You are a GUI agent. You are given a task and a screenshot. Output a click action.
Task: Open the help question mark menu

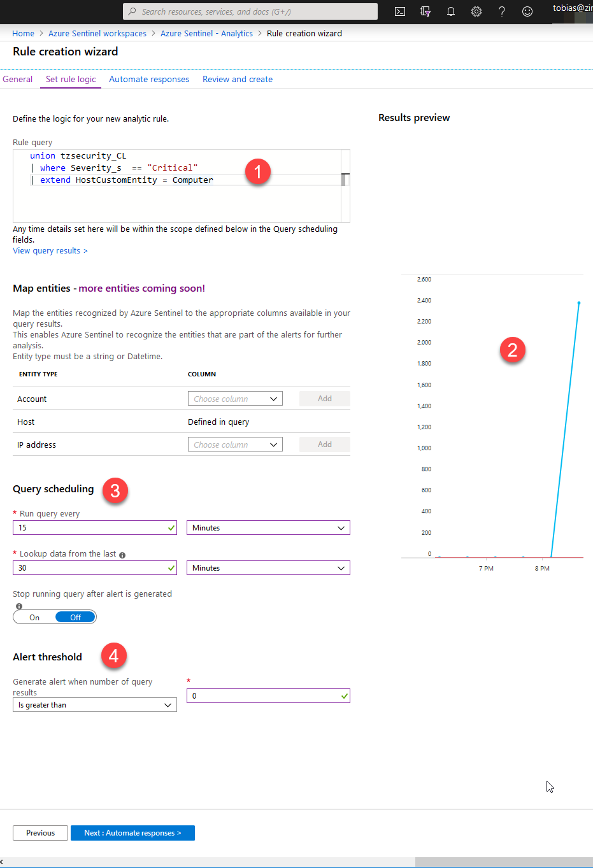[502, 11]
